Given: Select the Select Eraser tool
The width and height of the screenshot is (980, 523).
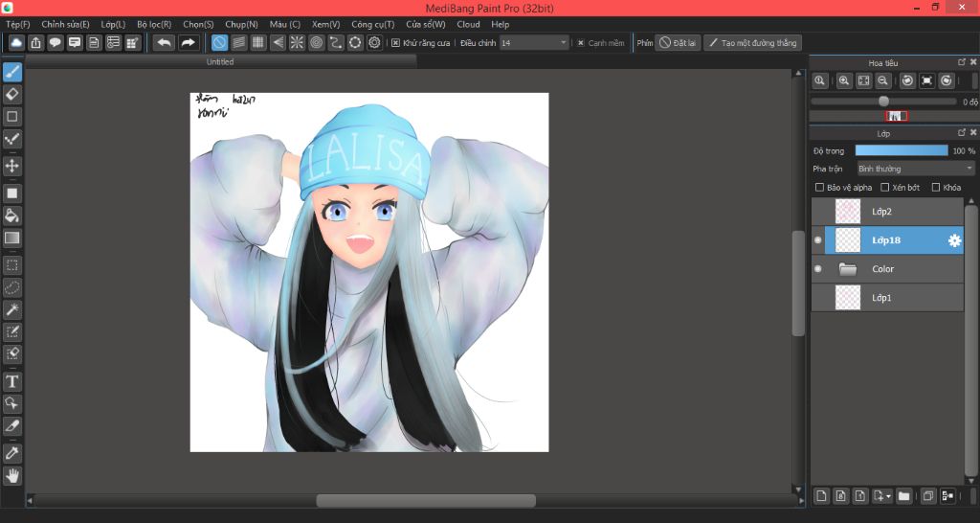Looking at the screenshot, I should (11, 353).
